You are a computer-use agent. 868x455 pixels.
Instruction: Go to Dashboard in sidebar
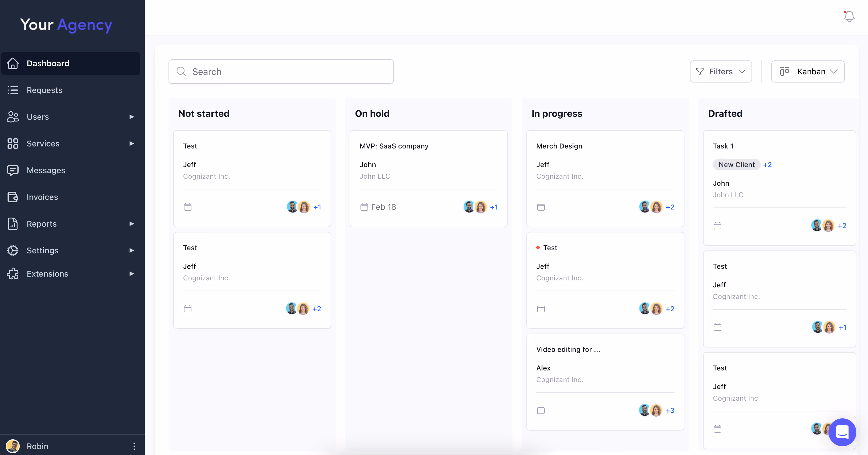coord(70,63)
